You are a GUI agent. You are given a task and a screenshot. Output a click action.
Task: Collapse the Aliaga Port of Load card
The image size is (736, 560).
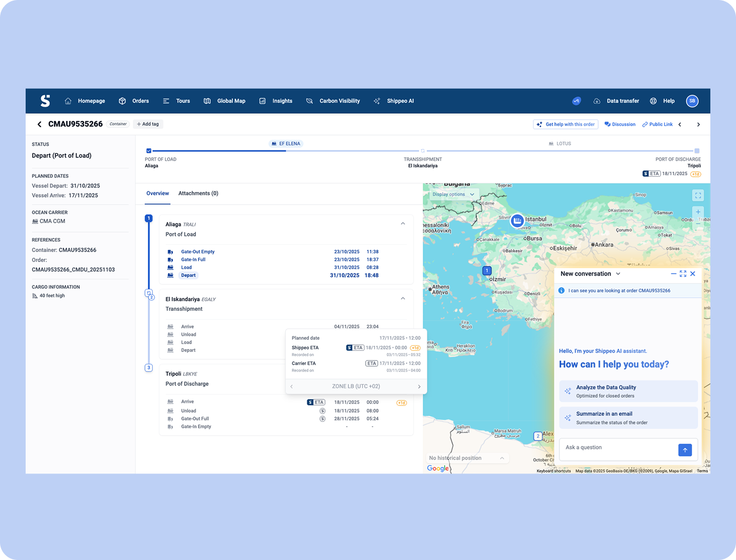[x=403, y=224]
